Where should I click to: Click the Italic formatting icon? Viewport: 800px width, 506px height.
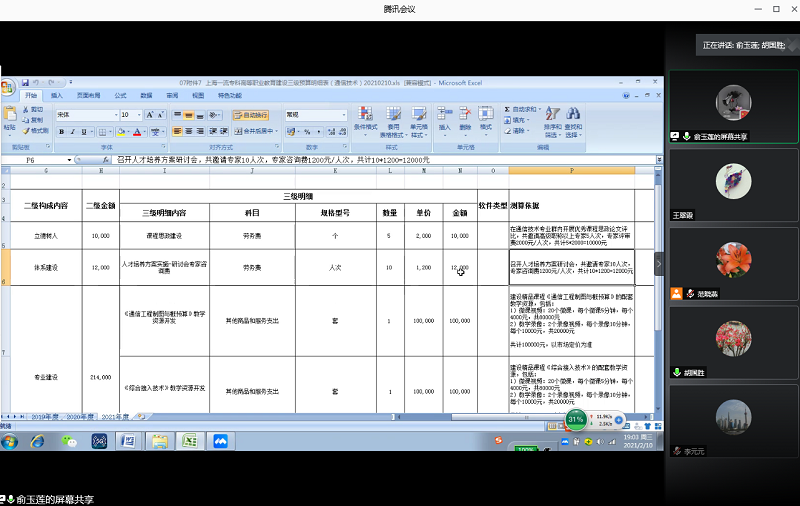pos(74,131)
